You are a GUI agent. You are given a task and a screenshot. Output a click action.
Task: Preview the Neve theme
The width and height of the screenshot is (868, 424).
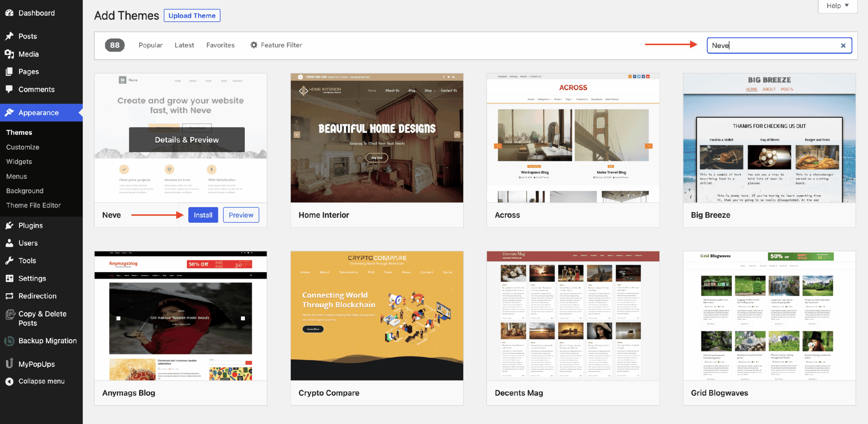pos(241,215)
